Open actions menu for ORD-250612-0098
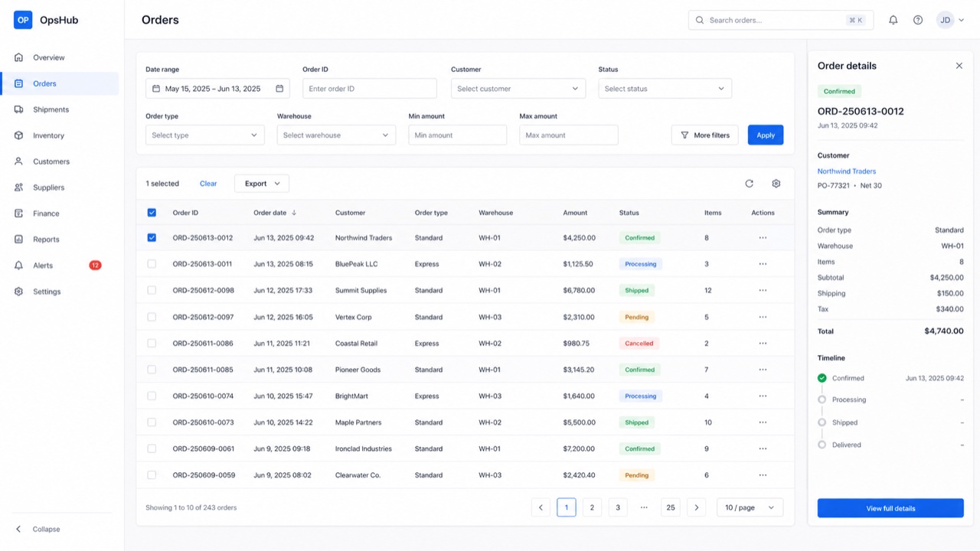Screen dimensions: 980x551 (x=763, y=291)
